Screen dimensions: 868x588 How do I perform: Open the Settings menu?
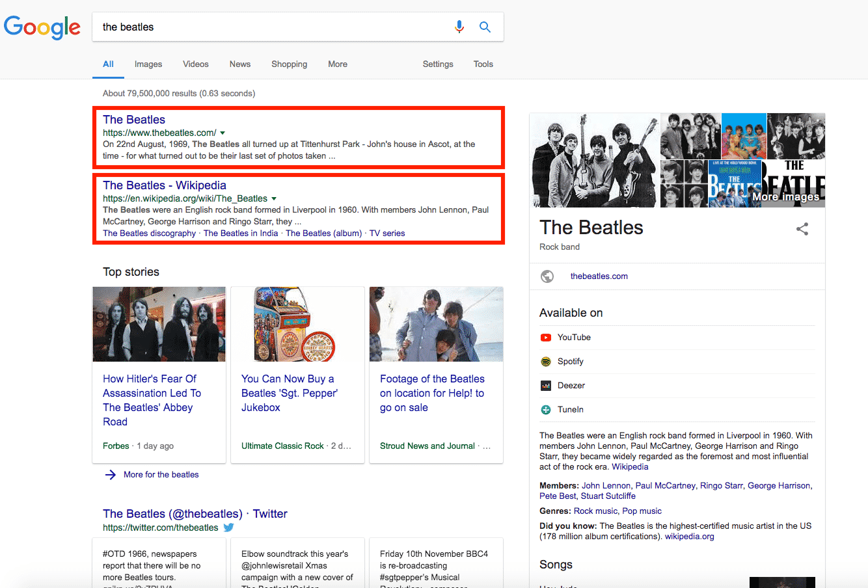(x=438, y=64)
